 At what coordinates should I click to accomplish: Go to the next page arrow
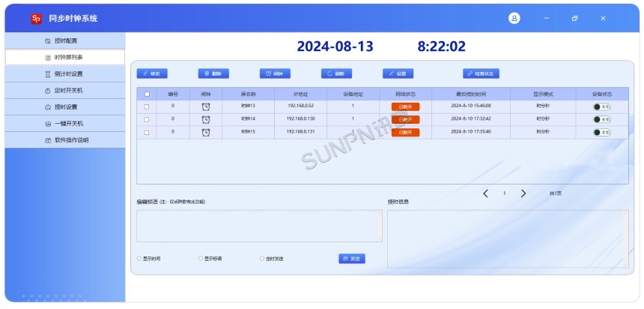pos(523,193)
